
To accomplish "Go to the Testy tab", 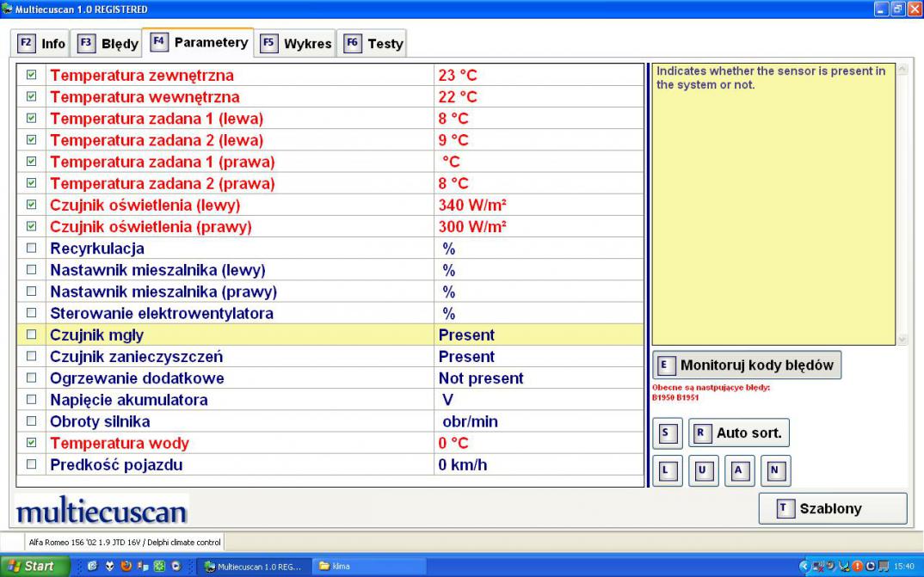I will click(x=374, y=43).
